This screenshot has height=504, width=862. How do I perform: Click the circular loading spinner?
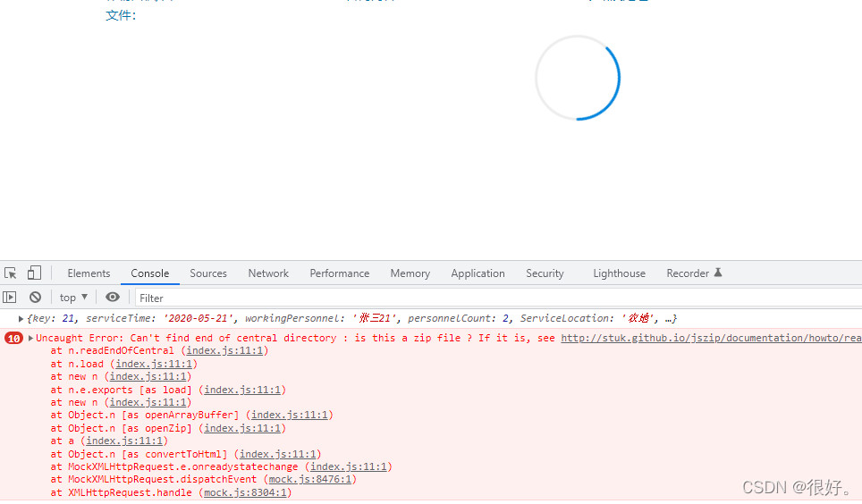pos(577,78)
